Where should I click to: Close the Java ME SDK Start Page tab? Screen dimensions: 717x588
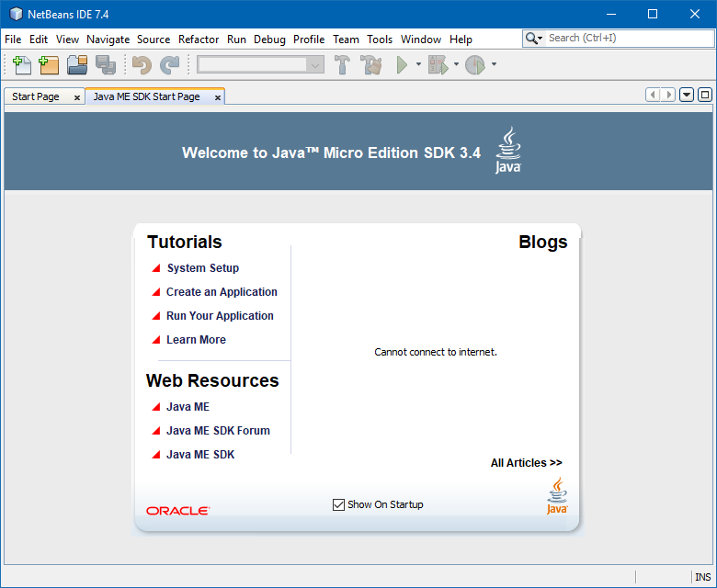(x=218, y=97)
